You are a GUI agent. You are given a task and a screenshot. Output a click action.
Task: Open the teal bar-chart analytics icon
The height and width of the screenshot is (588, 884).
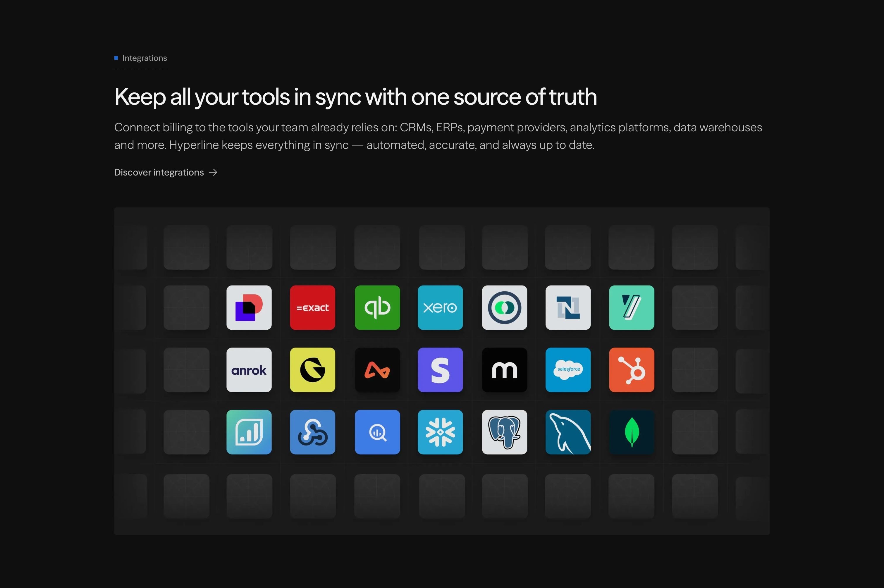[x=249, y=432]
